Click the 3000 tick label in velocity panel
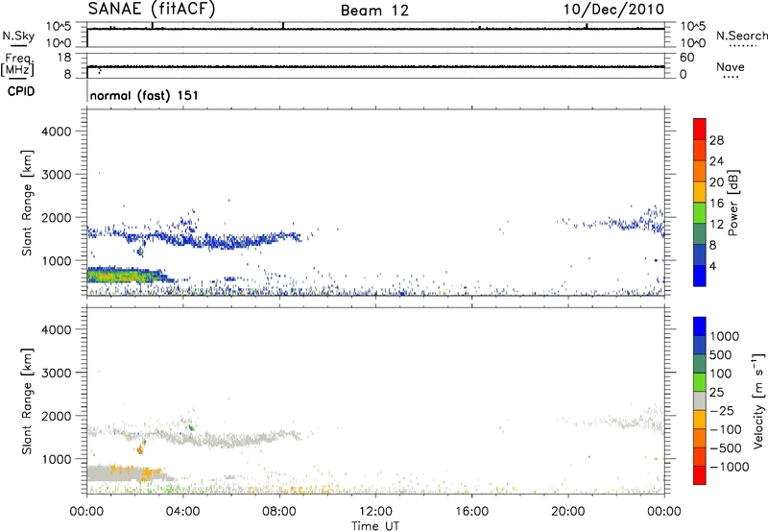The height and width of the screenshot is (532, 768). [x=57, y=373]
